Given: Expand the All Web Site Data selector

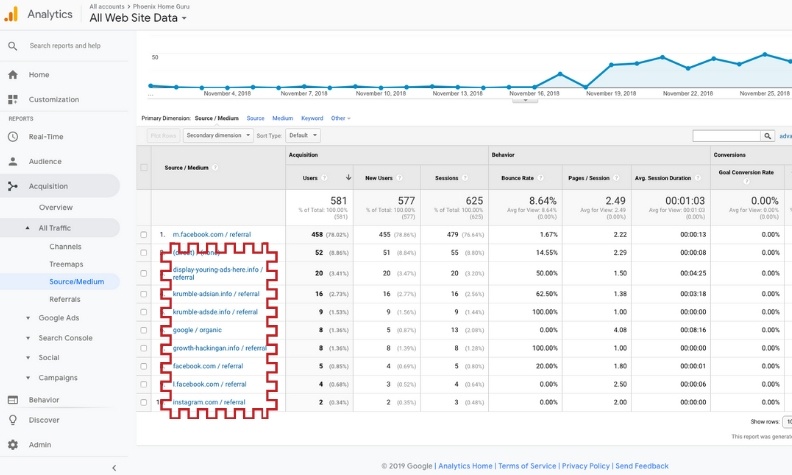Looking at the screenshot, I should (138, 18).
